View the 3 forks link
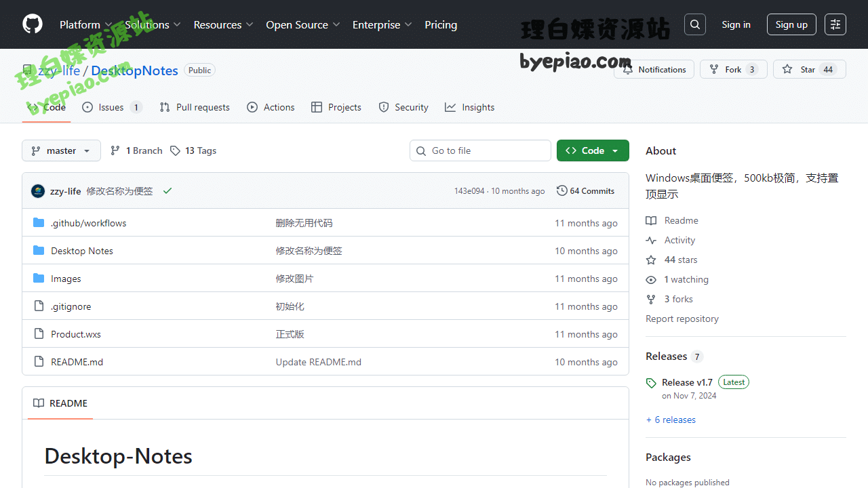868x488 pixels. point(669,299)
